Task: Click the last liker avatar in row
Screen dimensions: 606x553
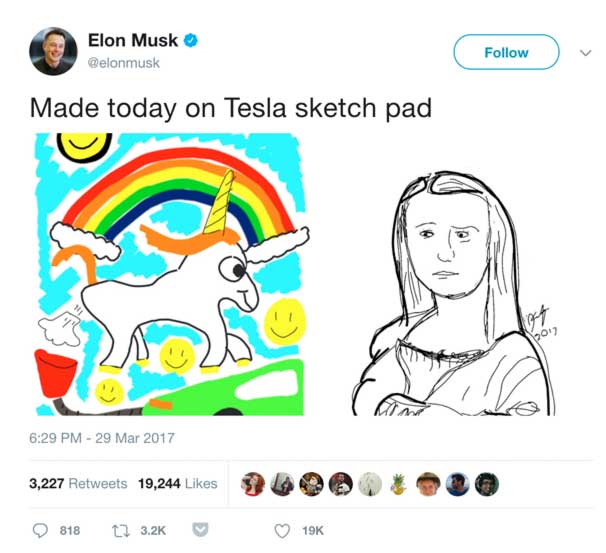Action: click(487, 484)
